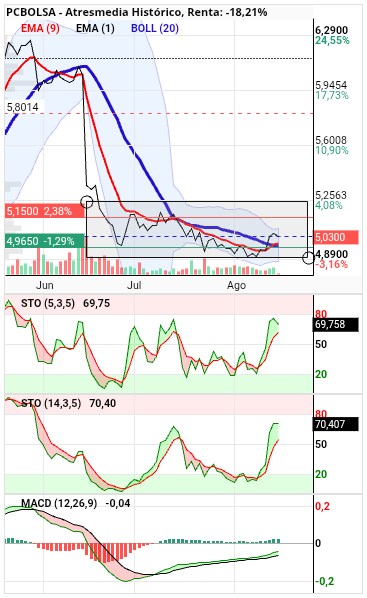Image resolution: width=367 pixels, height=598 pixels.
Task: Click the 70,407 stochastic value badge
Action: [x=336, y=424]
